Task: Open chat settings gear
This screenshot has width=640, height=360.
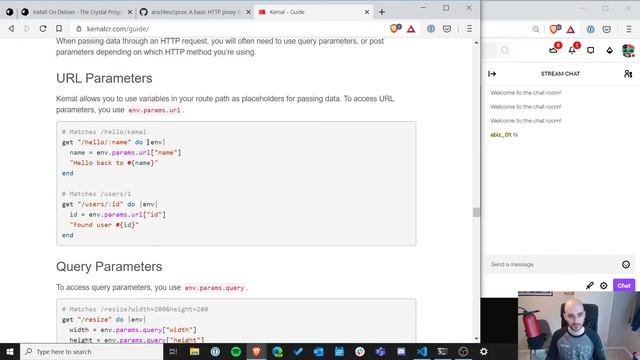Action: (x=604, y=286)
